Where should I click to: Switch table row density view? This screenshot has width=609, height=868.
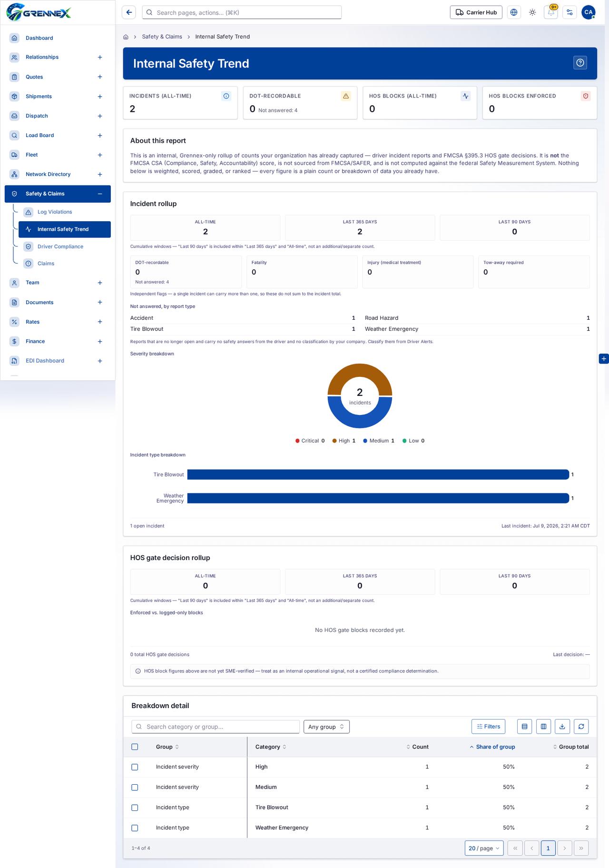tap(524, 727)
